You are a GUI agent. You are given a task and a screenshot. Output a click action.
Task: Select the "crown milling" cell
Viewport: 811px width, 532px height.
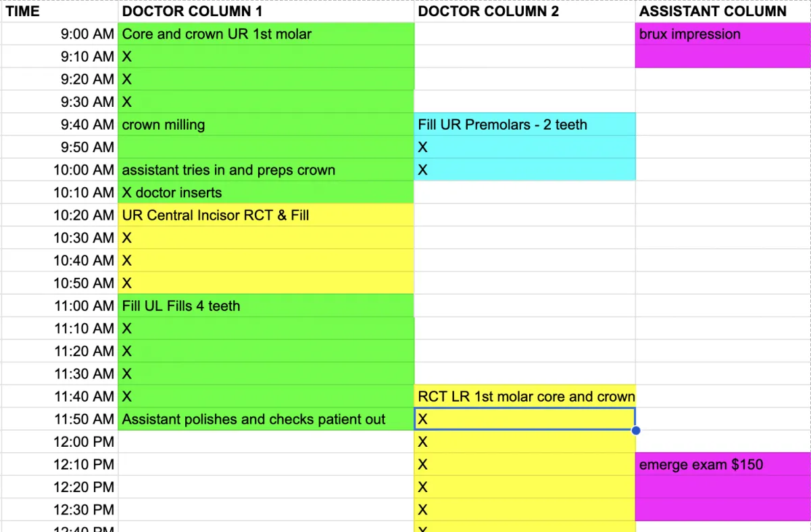point(266,124)
